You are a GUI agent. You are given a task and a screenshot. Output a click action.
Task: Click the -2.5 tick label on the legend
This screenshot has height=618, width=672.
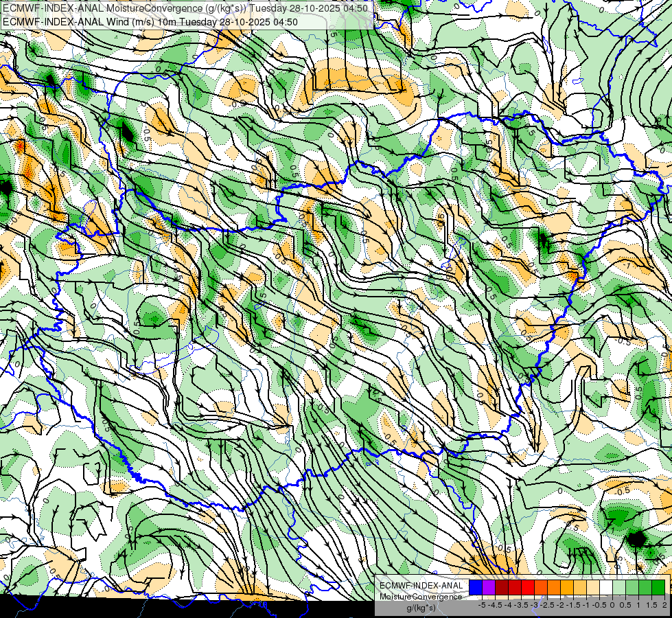pos(547,605)
